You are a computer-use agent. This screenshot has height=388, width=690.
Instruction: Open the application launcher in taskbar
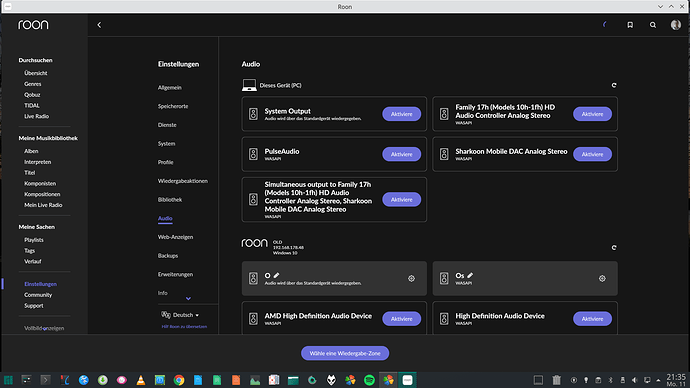(8, 380)
